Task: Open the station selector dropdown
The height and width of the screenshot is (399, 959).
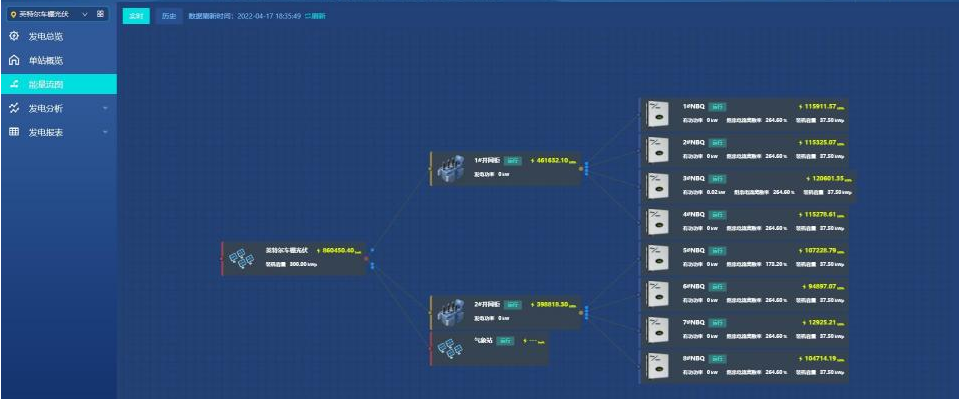Action: [x=50, y=13]
